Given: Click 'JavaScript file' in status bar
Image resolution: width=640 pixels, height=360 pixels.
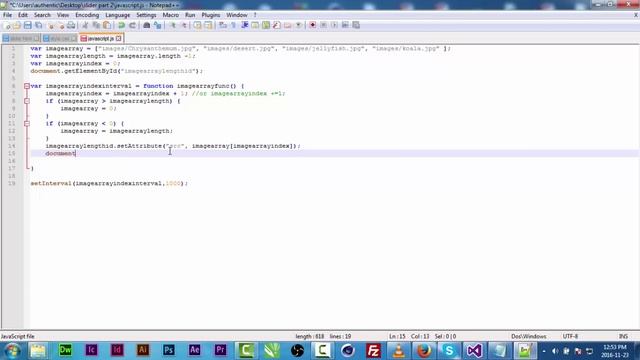Looking at the screenshot, I should 18,337.
